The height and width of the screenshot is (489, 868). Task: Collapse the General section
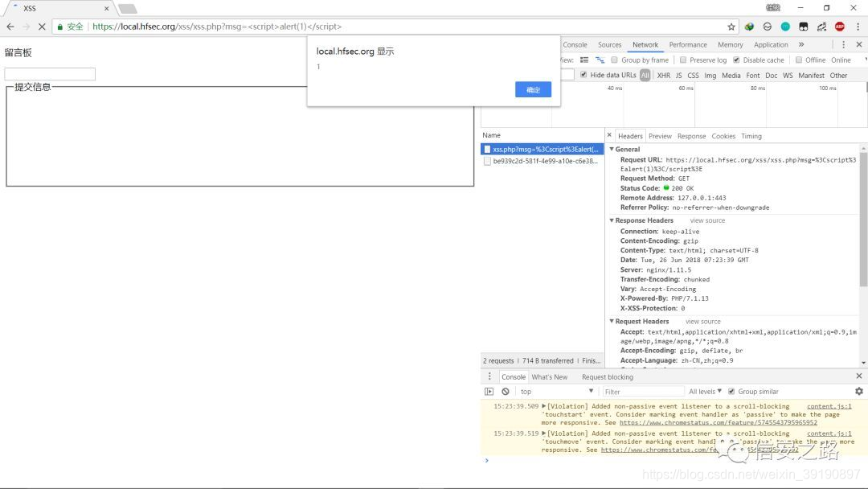click(x=612, y=149)
